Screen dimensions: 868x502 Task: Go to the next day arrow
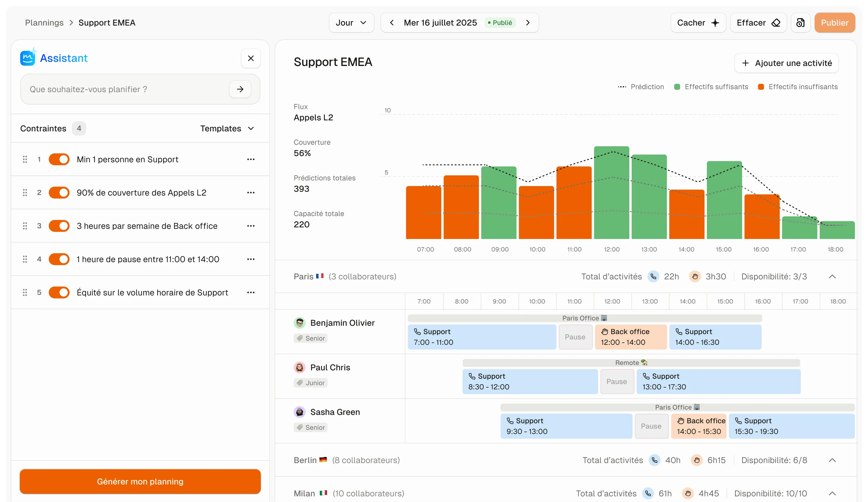tap(528, 23)
